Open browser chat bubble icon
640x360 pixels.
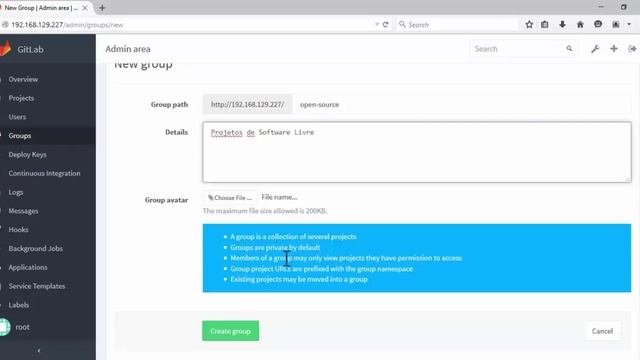[x=598, y=24]
